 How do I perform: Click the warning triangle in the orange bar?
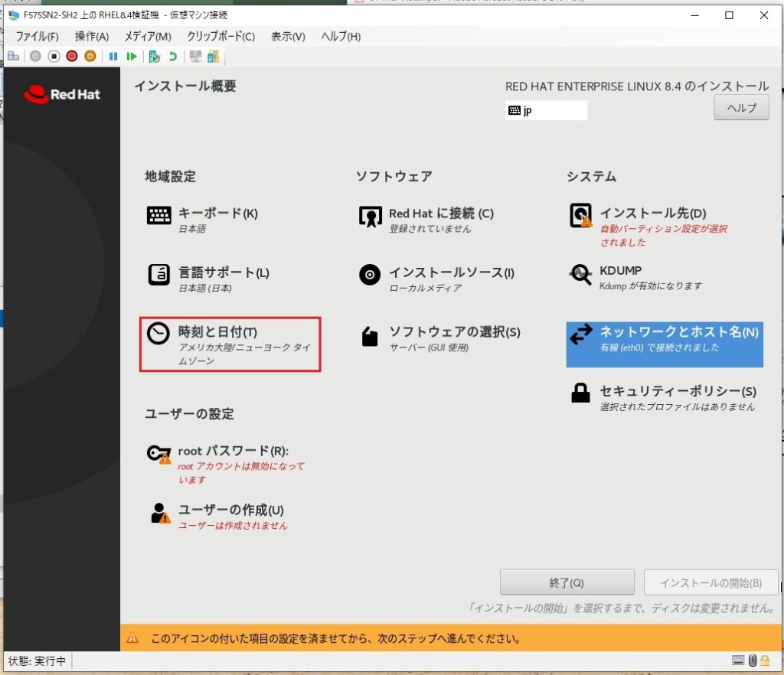click(x=132, y=638)
